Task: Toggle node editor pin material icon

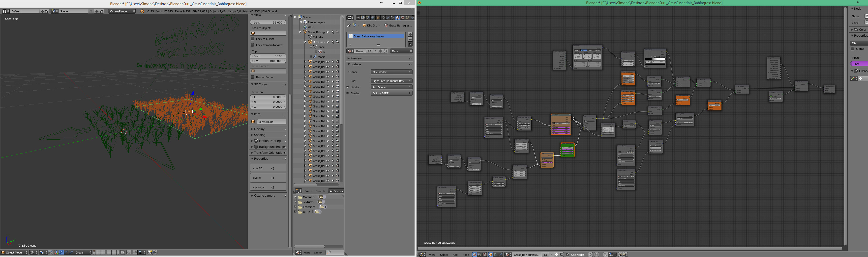Action: (590, 255)
